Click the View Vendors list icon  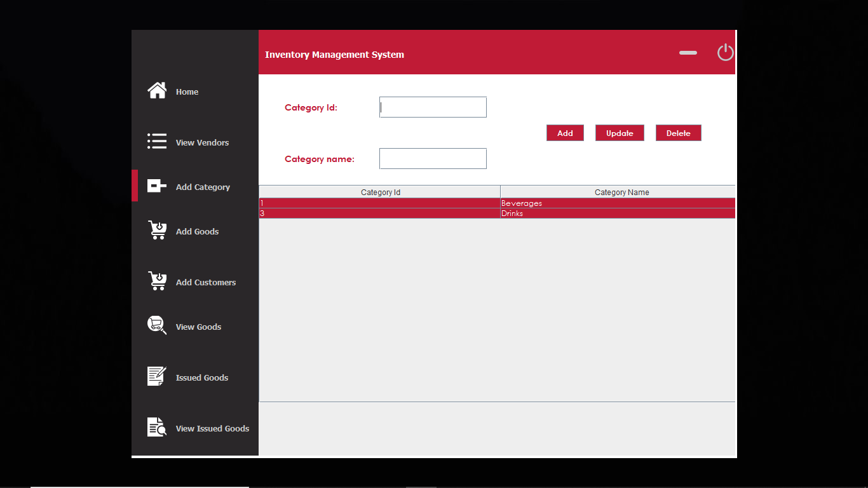[x=157, y=141]
